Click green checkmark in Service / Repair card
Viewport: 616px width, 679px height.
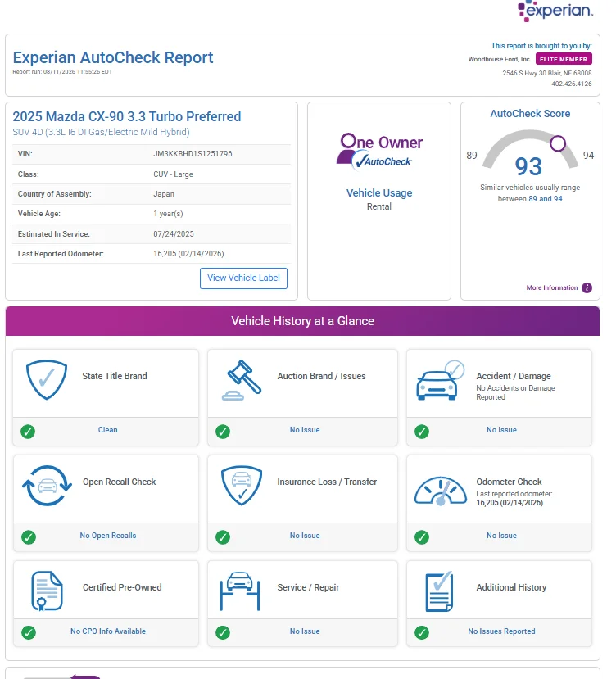(x=223, y=632)
